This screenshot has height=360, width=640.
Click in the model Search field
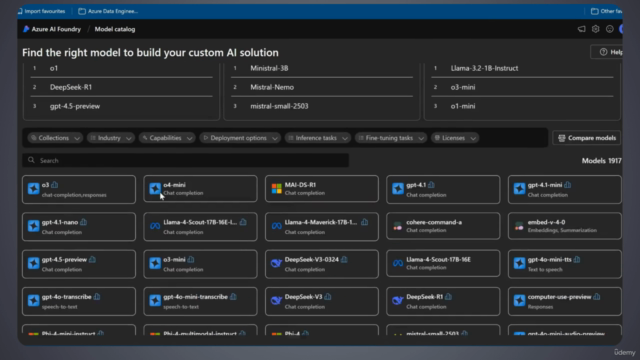click(185, 160)
